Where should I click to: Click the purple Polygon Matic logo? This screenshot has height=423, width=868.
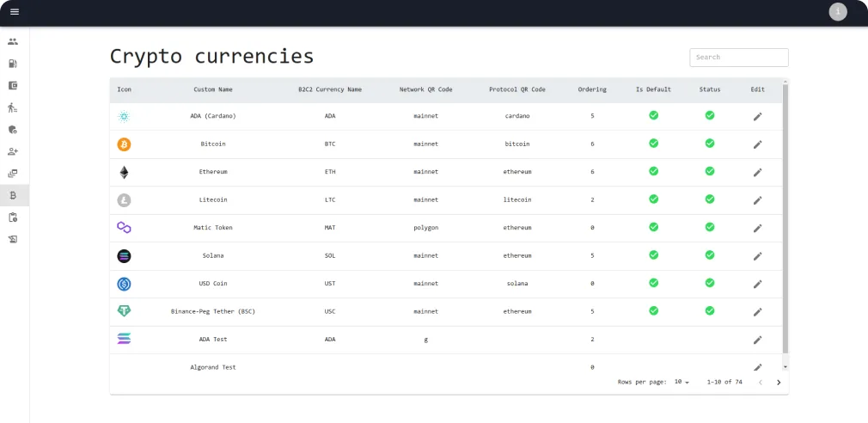(124, 228)
